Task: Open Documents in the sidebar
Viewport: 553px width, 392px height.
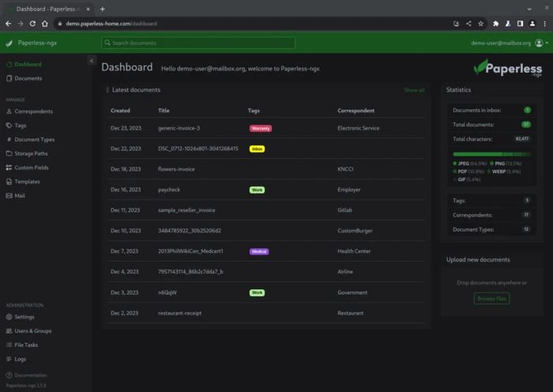Action: 24,78
